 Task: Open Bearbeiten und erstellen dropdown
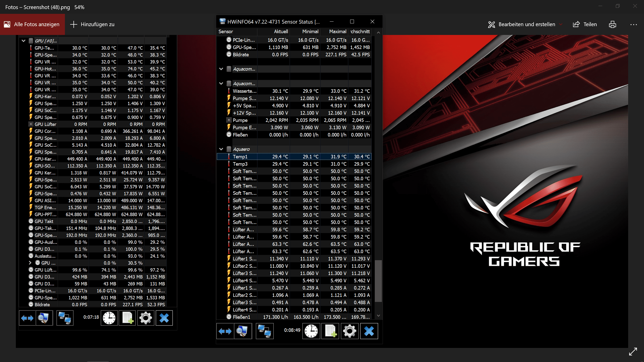pos(526,24)
